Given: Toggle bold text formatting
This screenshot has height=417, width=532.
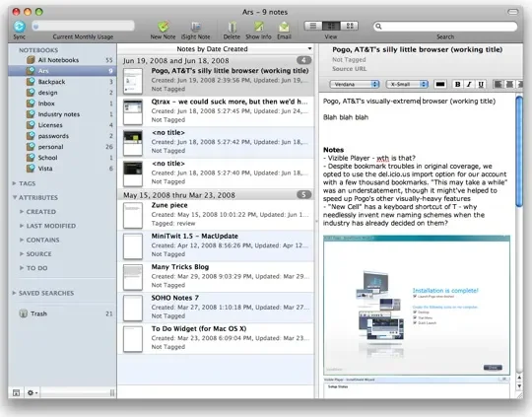Looking at the screenshot, I should pyautogui.click(x=457, y=84).
